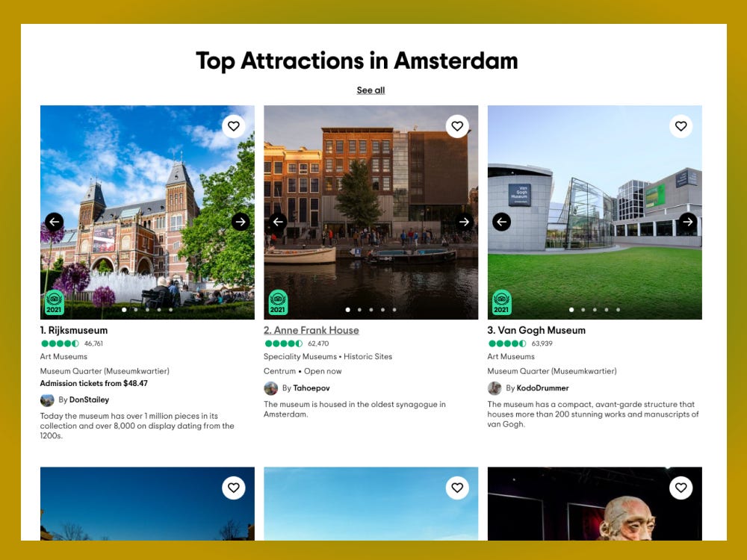
Task: Open the 3. Van Gogh Museum title link
Action: click(x=536, y=330)
